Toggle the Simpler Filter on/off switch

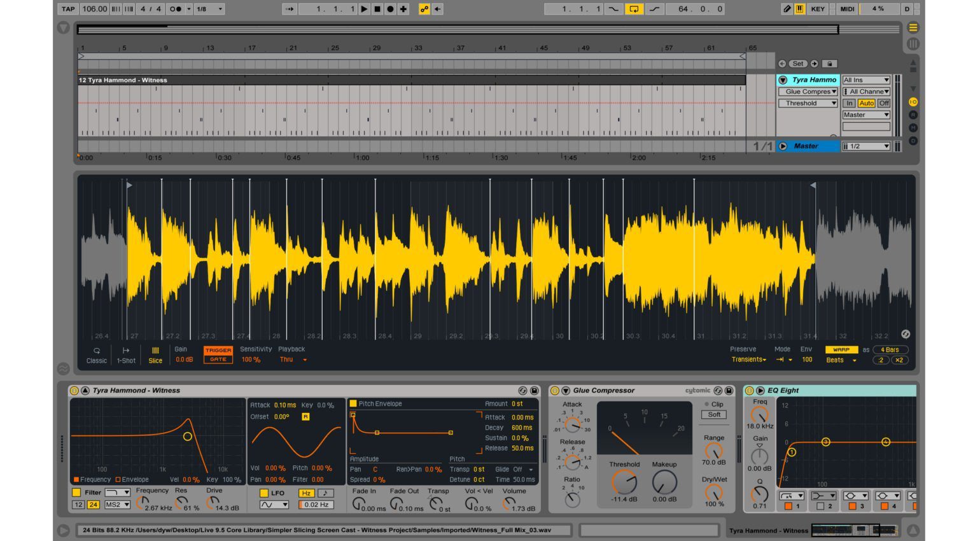click(x=77, y=493)
